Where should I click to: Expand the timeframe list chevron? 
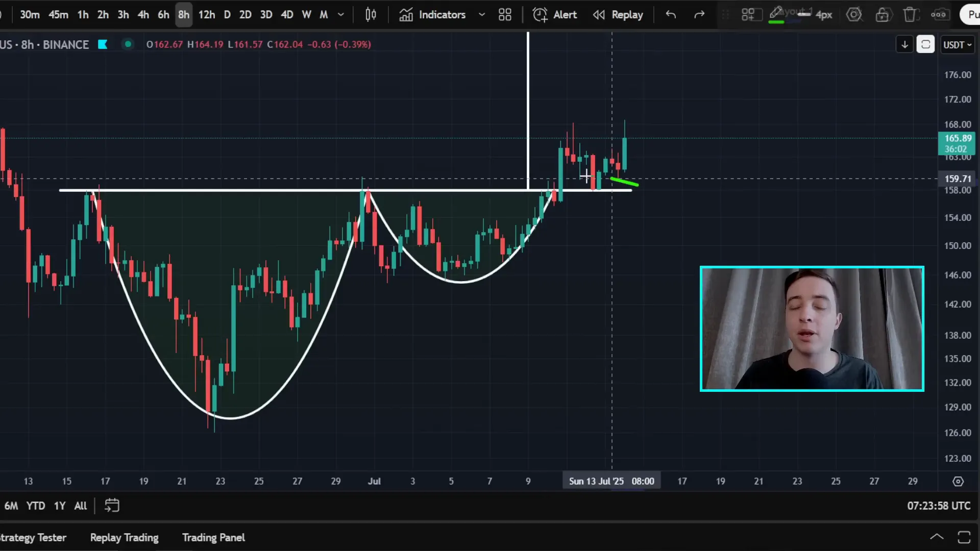tap(341, 15)
